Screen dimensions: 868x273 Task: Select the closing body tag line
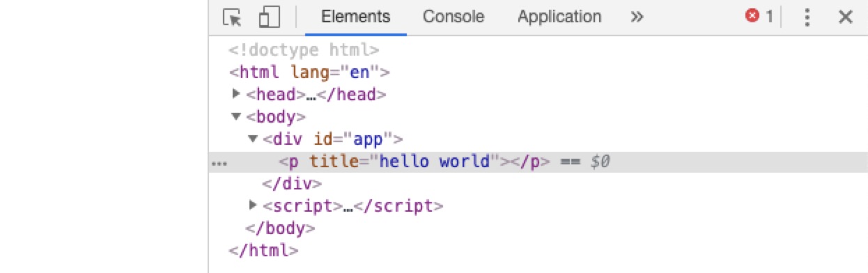click(x=281, y=228)
